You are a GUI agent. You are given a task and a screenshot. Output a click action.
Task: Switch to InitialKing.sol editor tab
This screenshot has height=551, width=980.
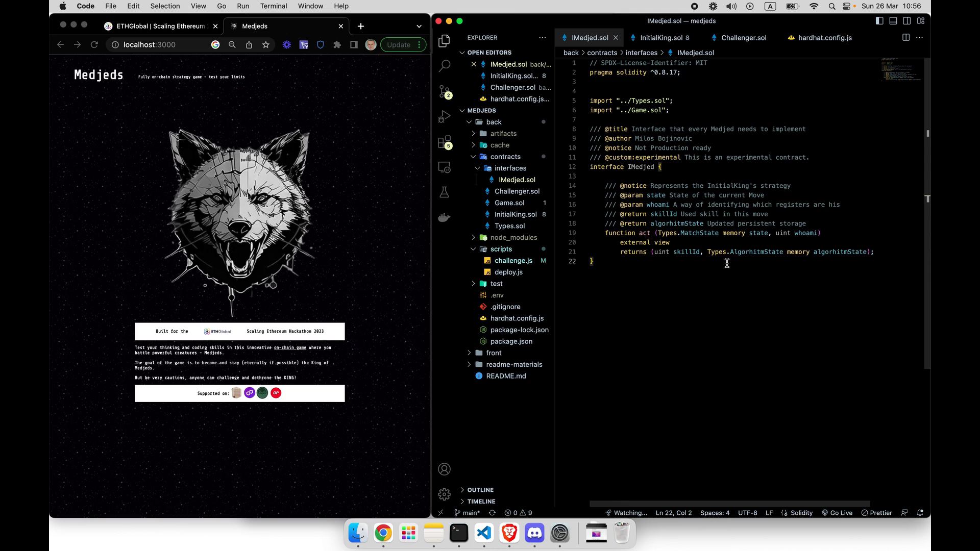tap(660, 38)
